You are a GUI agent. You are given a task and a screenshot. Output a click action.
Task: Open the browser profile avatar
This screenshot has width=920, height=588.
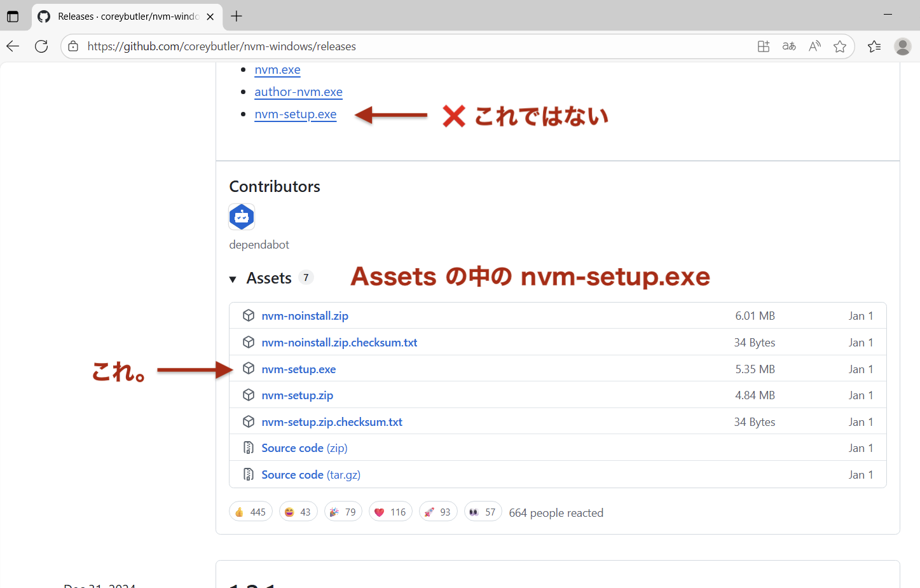tap(903, 46)
